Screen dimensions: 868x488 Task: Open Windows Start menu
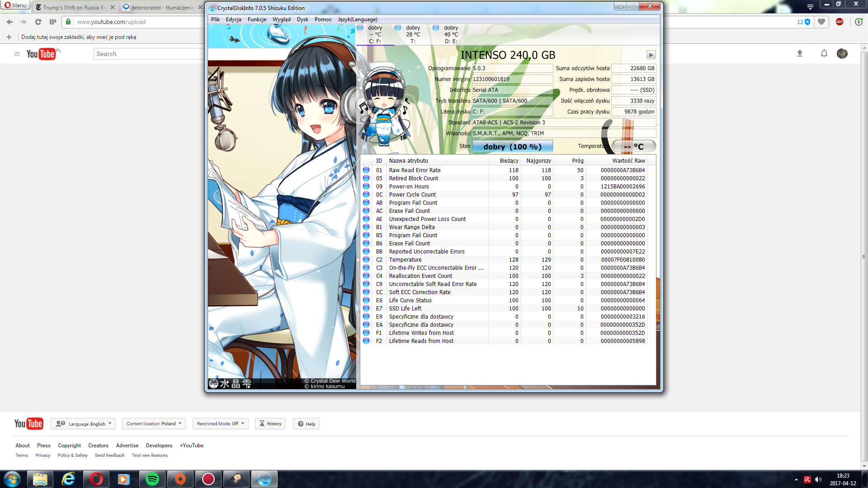[x=12, y=479]
